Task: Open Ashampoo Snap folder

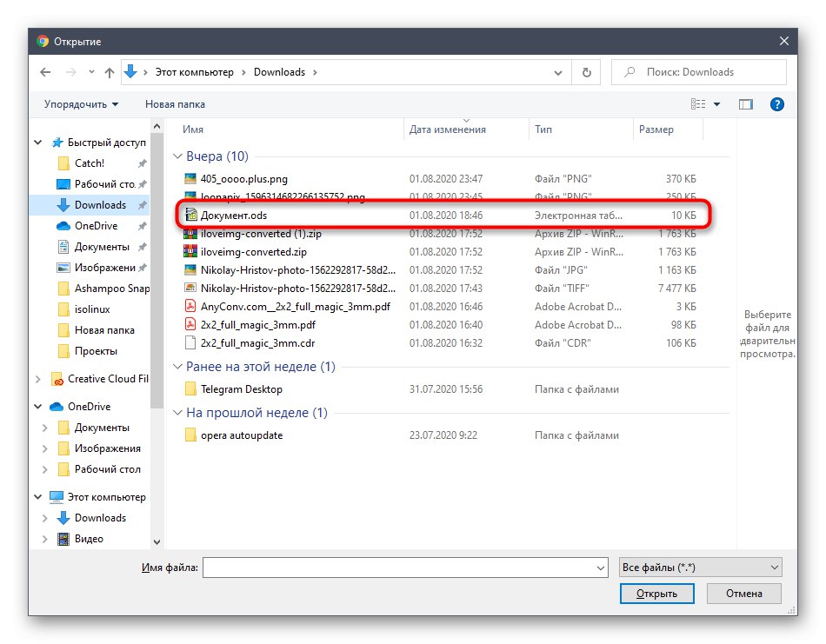Action: click(x=103, y=288)
